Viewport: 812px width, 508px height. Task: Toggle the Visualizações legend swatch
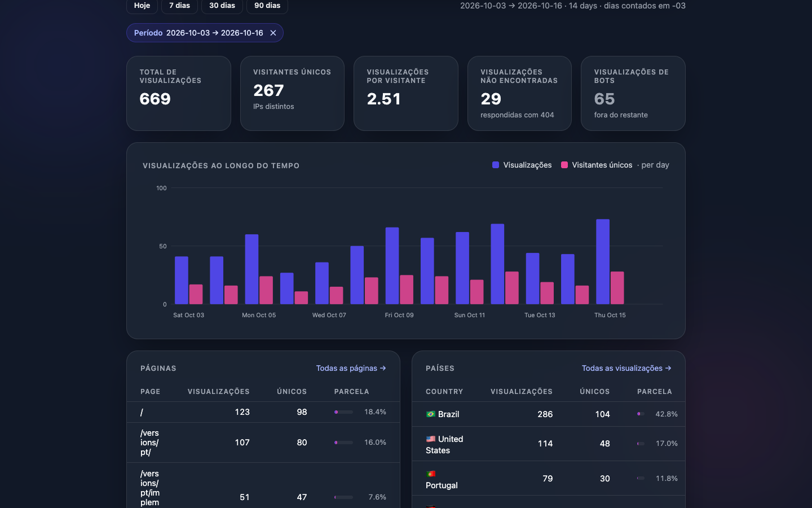tap(496, 165)
